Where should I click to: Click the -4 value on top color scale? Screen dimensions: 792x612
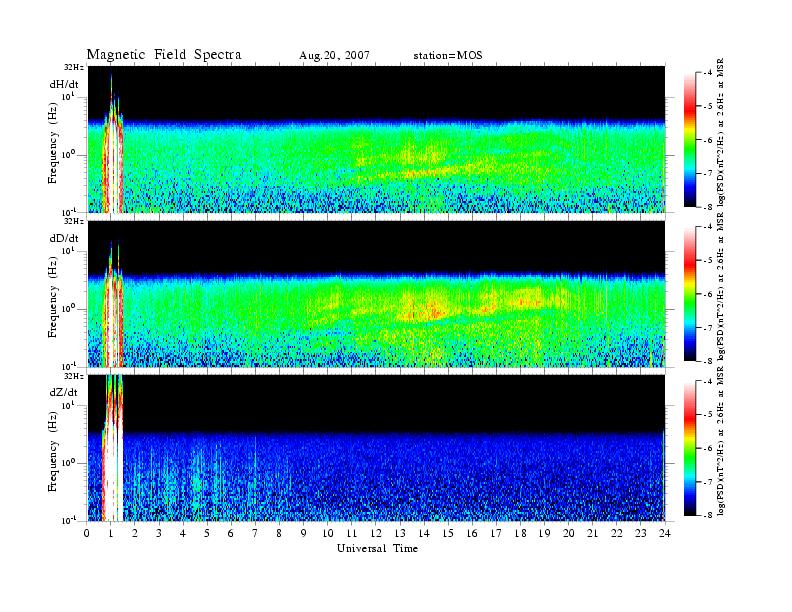click(709, 74)
